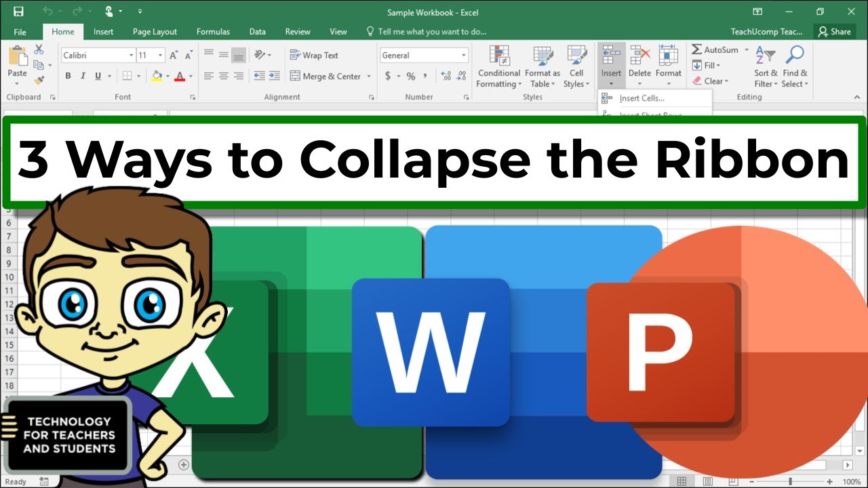Select Bottom Align
Image resolution: width=868 pixels, height=488 pixels.
point(238,56)
